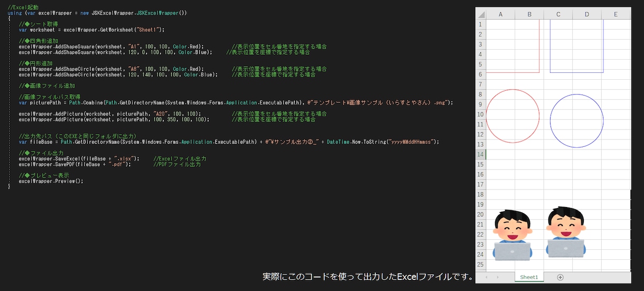This screenshot has width=644, height=291.
Task: Click the 'using (var excelWrapper' code line
Action: [x=97, y=13]
